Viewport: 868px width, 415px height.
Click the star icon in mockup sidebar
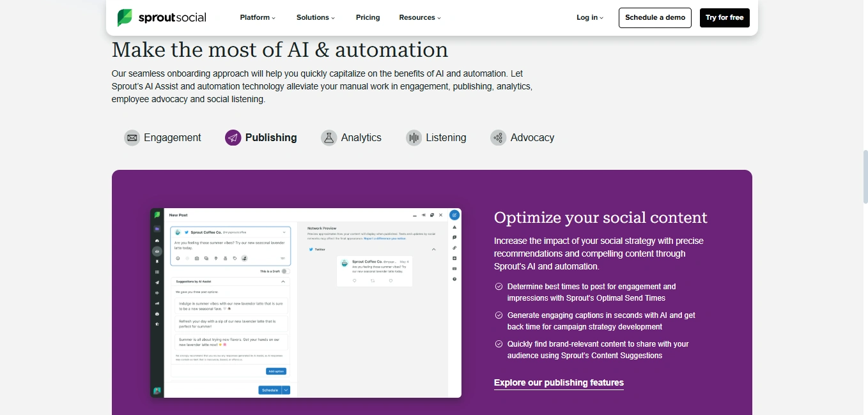pyautogui.click(x=157, y=324)
